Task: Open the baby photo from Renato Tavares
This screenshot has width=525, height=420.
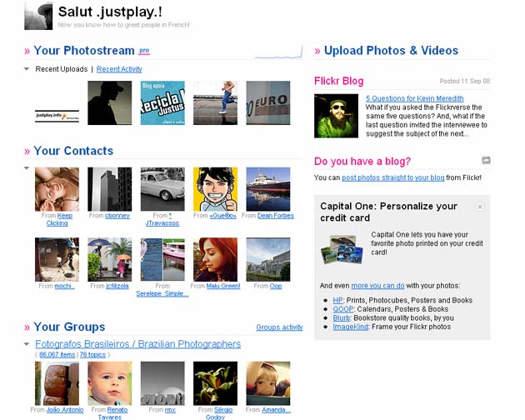Action: [x=110, y=383]
